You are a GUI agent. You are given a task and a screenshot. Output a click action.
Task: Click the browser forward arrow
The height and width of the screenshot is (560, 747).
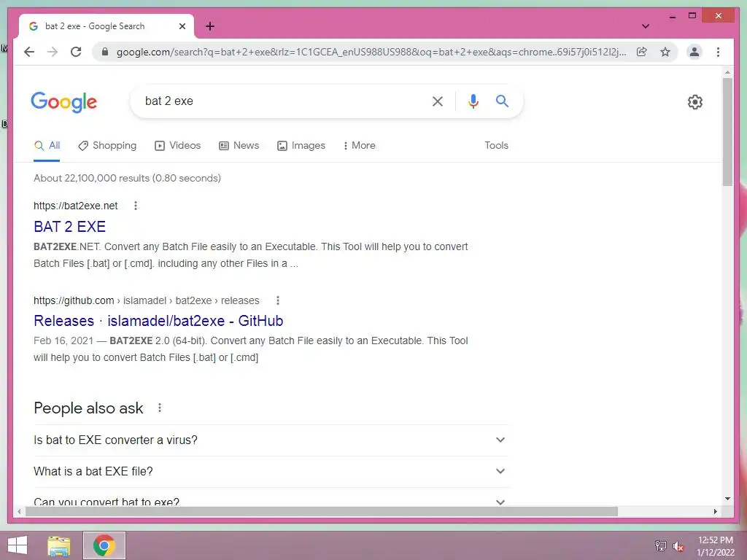pyautogui.click(x=53, y=52)
